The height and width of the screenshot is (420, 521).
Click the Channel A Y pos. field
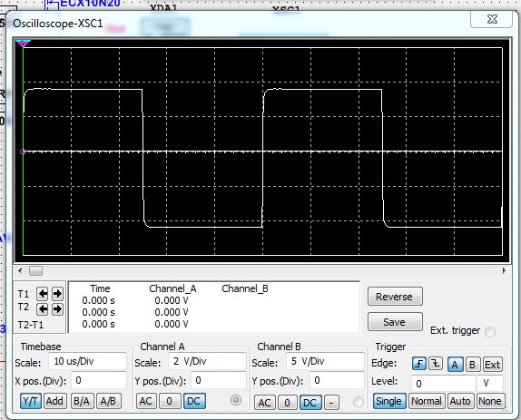(219, 380)
